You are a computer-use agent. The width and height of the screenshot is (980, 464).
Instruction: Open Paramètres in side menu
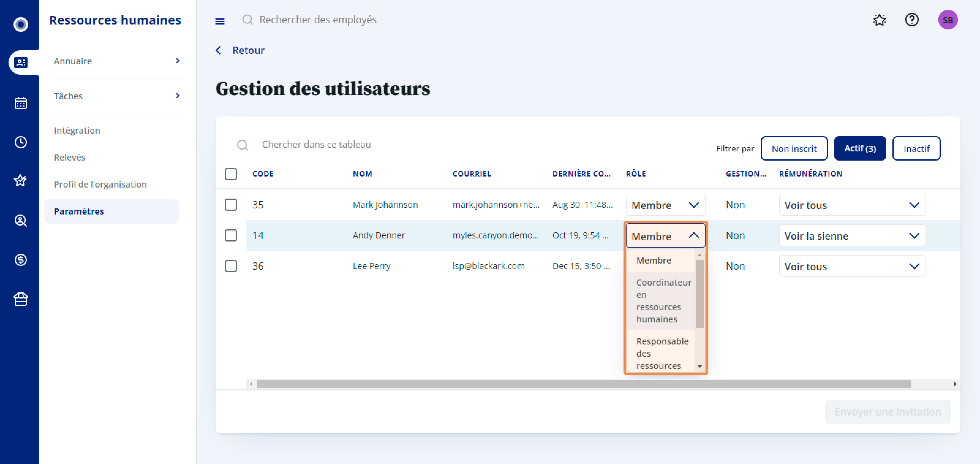(111, 211)
